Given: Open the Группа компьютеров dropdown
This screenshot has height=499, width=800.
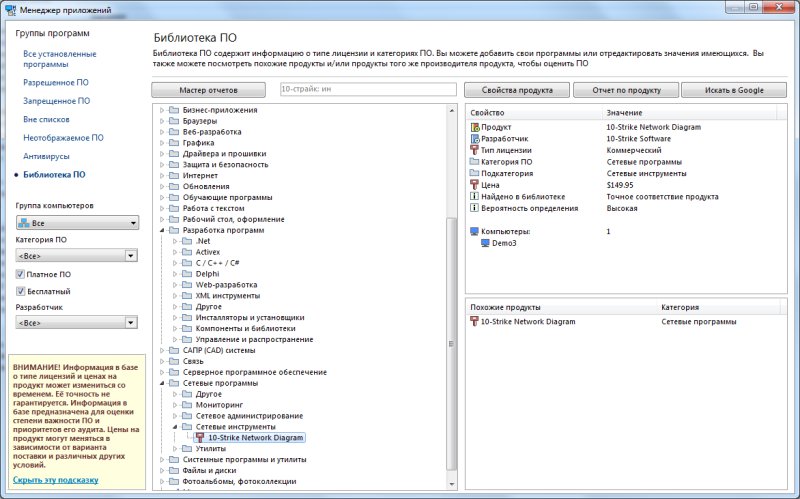Looking at the screenshot, I should (x=77, y=223).
